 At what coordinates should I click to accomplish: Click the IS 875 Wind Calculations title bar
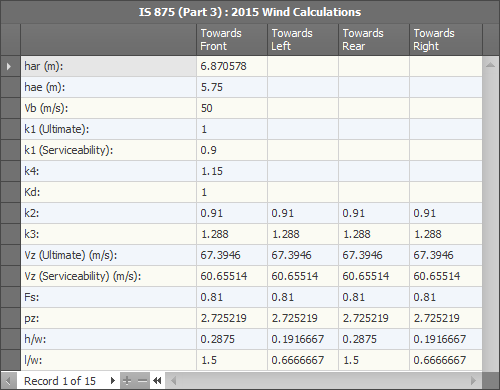250,12
